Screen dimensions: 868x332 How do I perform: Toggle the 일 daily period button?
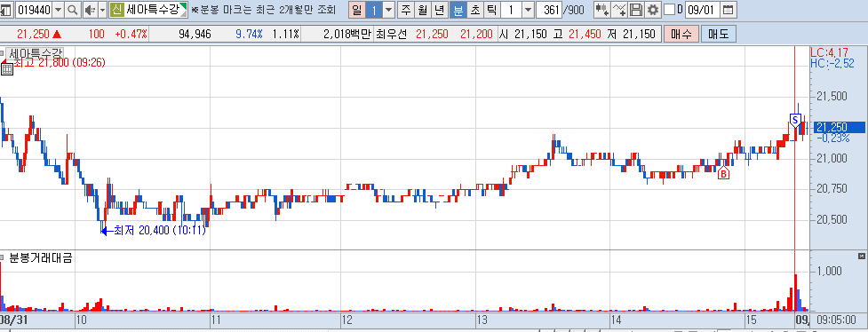tap(357, 10)
